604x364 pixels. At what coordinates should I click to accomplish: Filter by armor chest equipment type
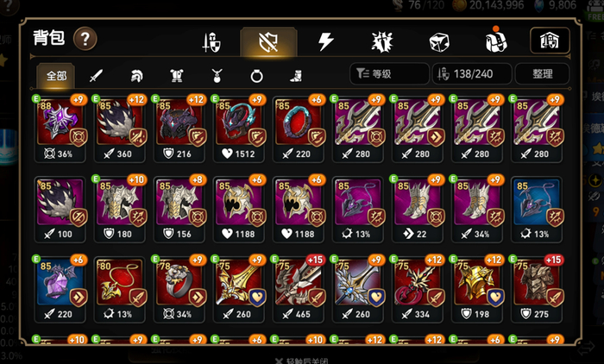tap(177, 76)
